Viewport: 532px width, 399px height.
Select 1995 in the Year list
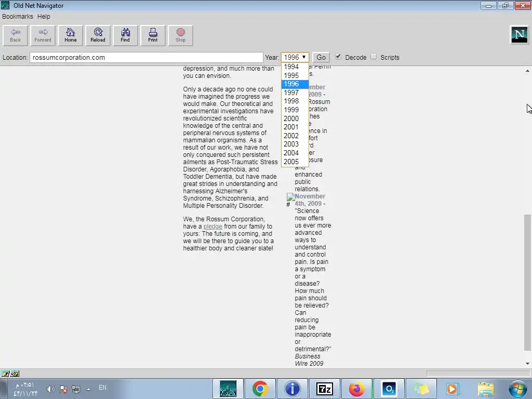(295, 75)
